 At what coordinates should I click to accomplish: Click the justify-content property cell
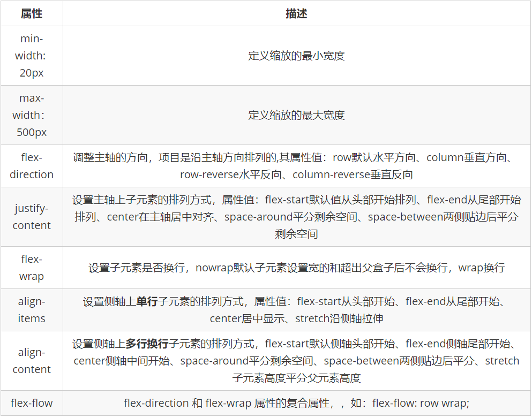(31, 216)
